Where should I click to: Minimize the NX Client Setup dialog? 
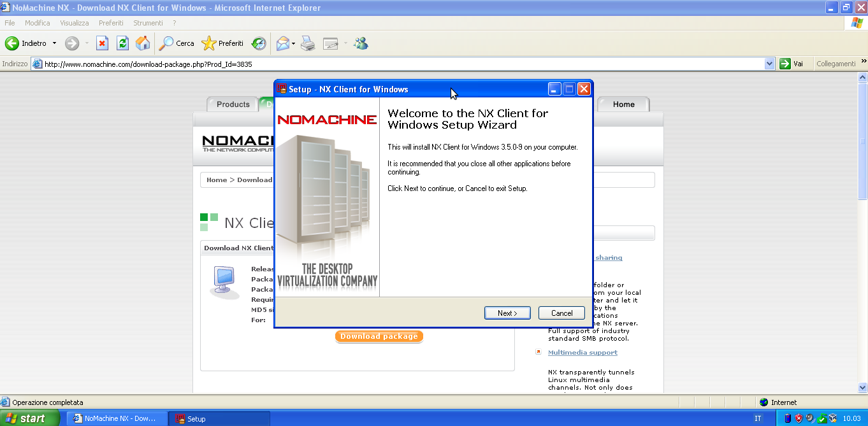point(554,89)
